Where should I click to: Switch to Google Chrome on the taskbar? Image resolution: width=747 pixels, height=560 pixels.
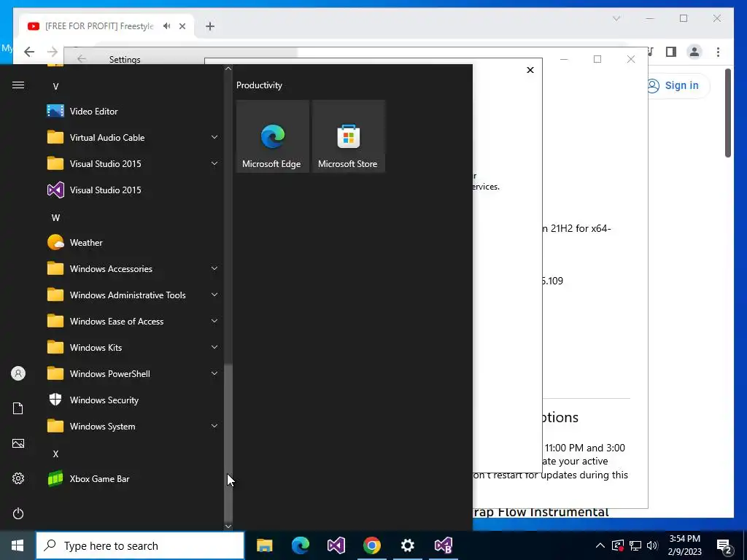371,545
